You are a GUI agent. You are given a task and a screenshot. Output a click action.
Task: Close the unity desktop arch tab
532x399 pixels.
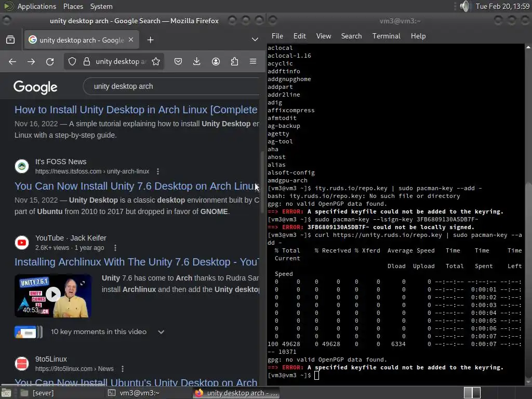pyautogui.click(x=131, y=39)
